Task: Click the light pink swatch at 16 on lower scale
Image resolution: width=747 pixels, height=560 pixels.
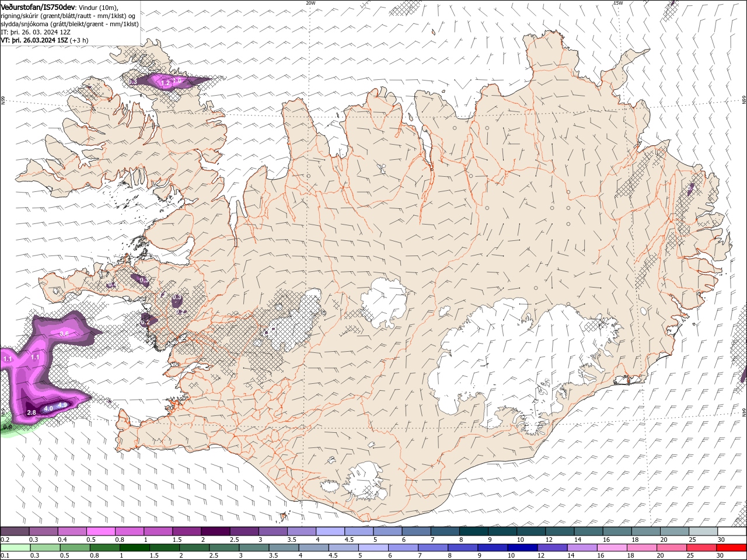Action: click(x=612, y=548)
